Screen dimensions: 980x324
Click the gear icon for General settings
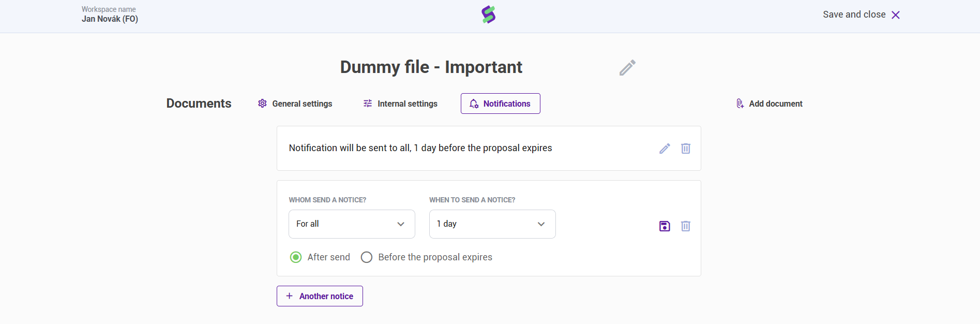(262, 104)
